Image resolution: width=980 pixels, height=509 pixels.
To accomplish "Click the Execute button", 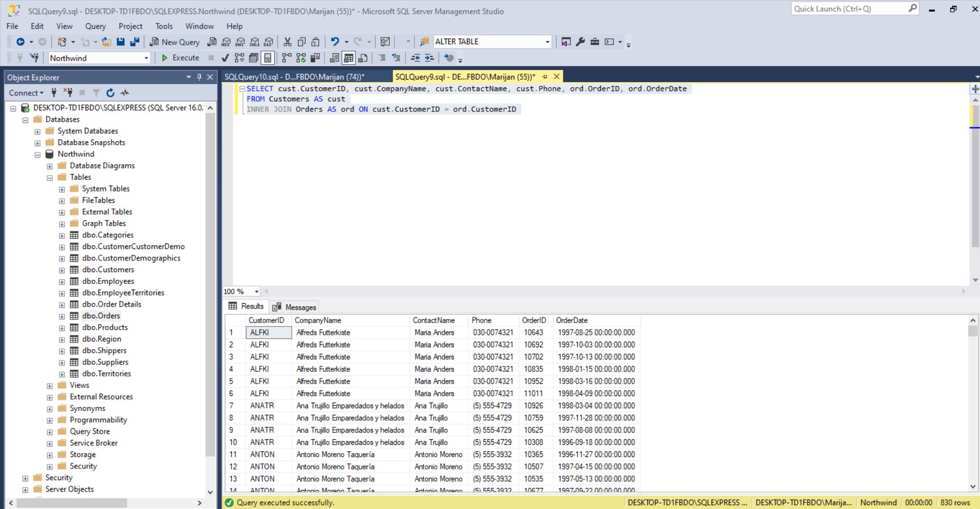I will (x=180, y=58).
